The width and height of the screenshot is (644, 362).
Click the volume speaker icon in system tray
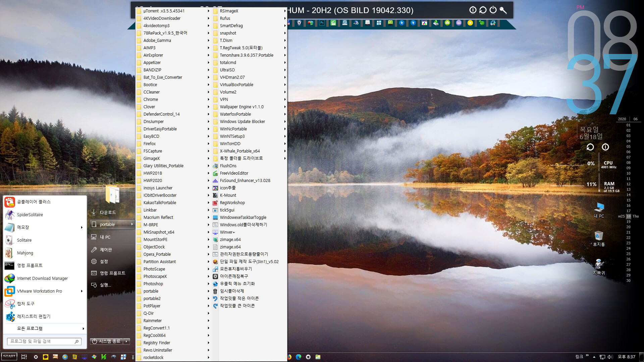(x=610, y=357)
